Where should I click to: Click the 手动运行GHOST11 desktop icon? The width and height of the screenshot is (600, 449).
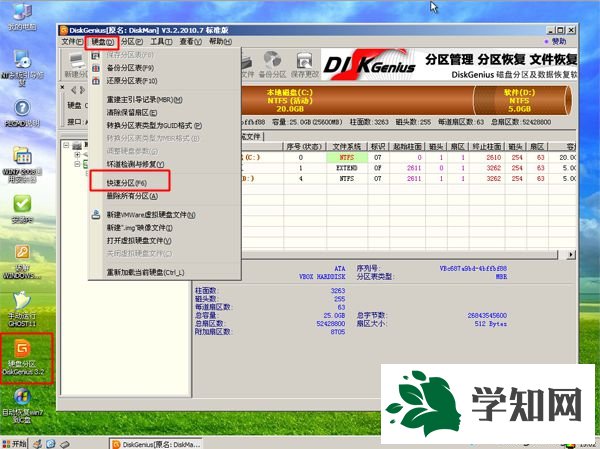[x=22, y=309]
